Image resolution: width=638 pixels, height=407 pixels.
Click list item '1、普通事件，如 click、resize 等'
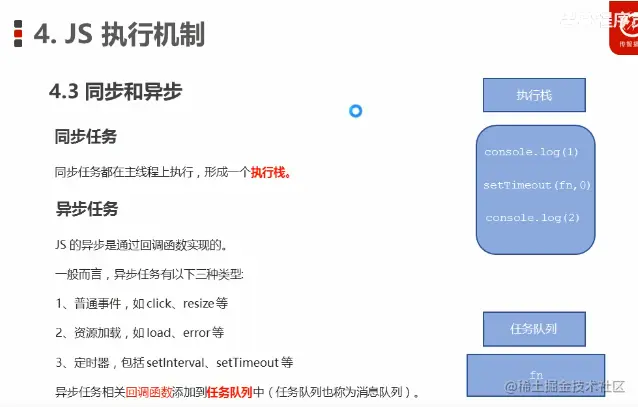(142, 304)
